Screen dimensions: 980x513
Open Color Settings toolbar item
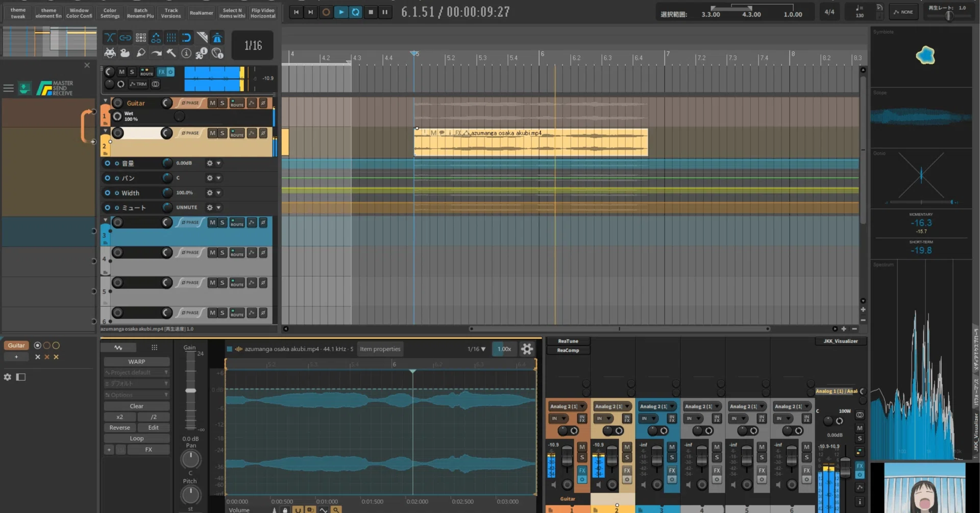click(x=110, y=13)
